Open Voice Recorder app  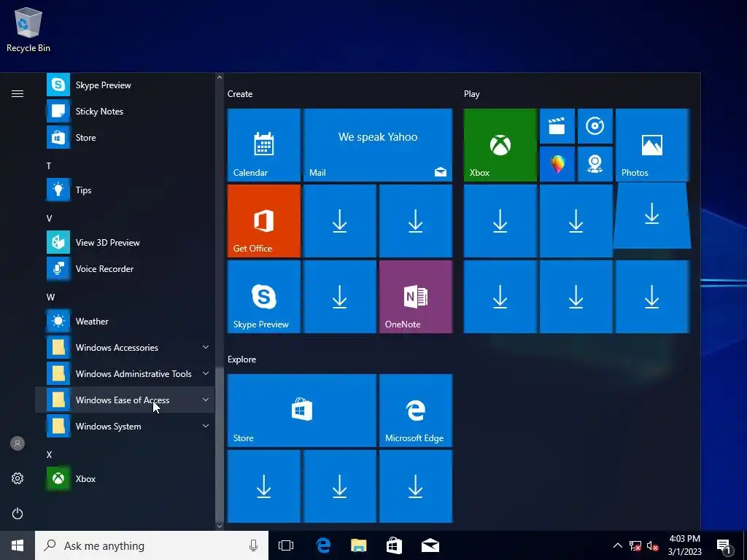[125, 268]
